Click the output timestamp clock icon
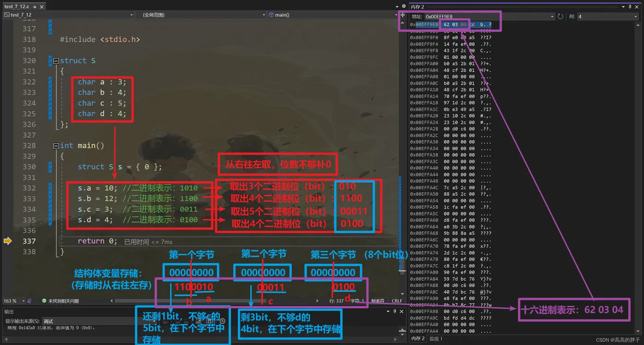 pyautogui.click(x=222, y=321)
